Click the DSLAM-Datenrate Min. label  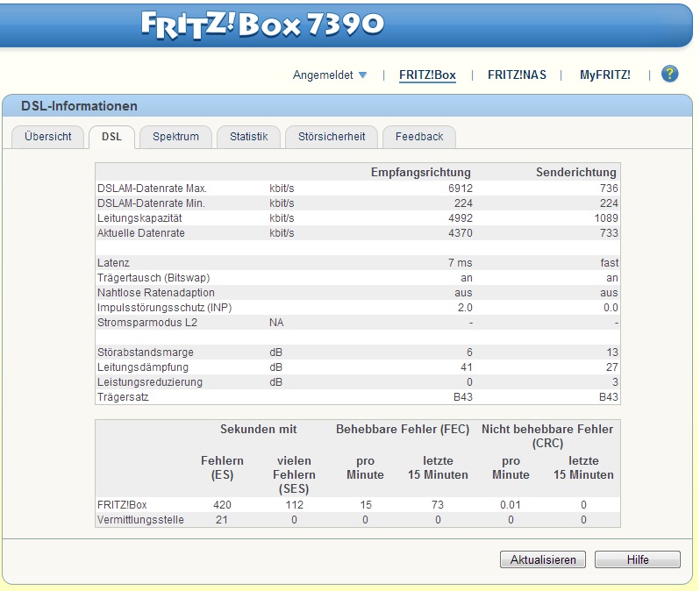151,203
